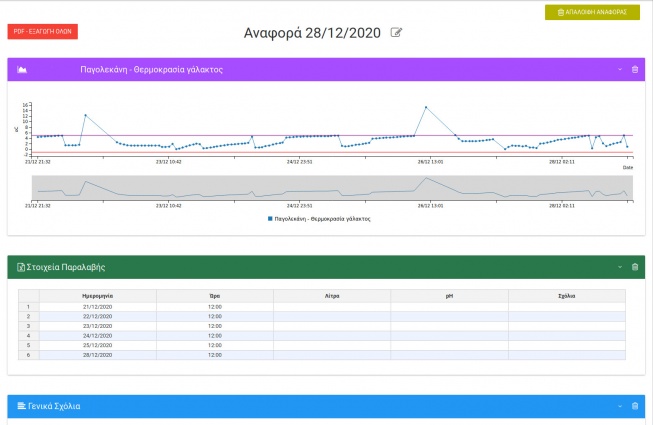Collapse the Στοιχεία Παραλαβής panel
The image size is (653, 425).
pyautogui.click(x=620, y=267)
